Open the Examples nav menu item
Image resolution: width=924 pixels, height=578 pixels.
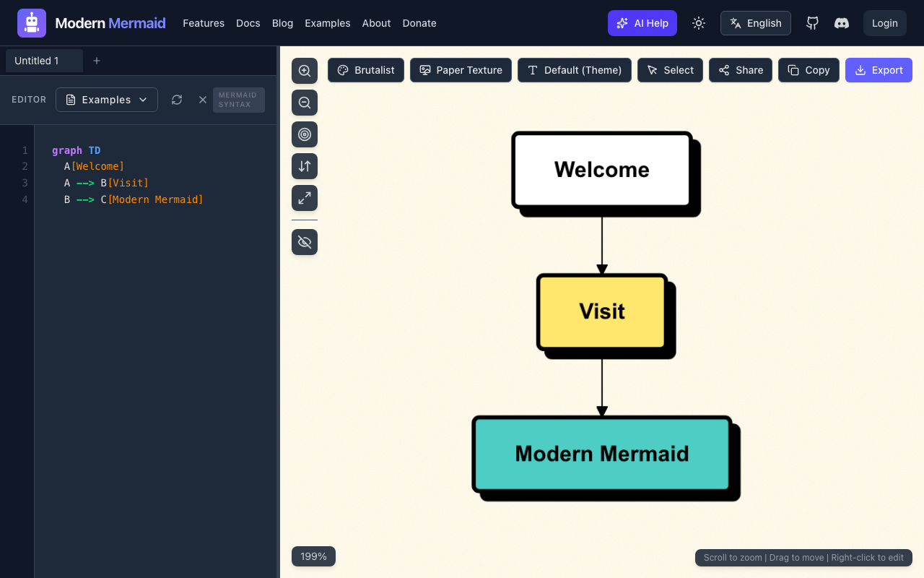point(328,23)
